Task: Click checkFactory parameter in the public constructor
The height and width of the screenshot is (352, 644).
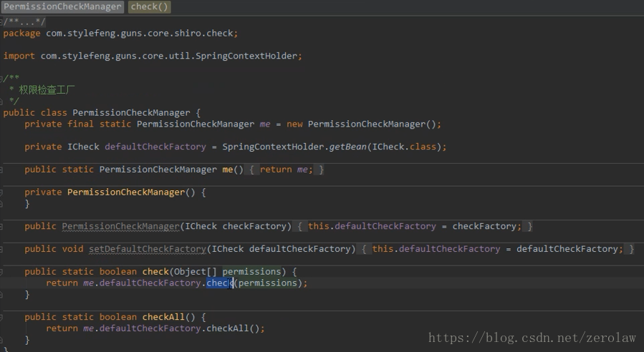Action: pos(254,226)
